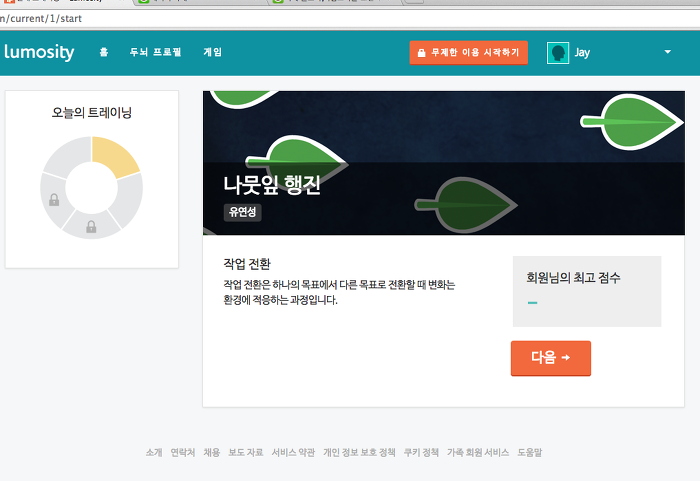Expand the Jay account dropdown arrow
The image size is (700, 481).
pos(667,52)
